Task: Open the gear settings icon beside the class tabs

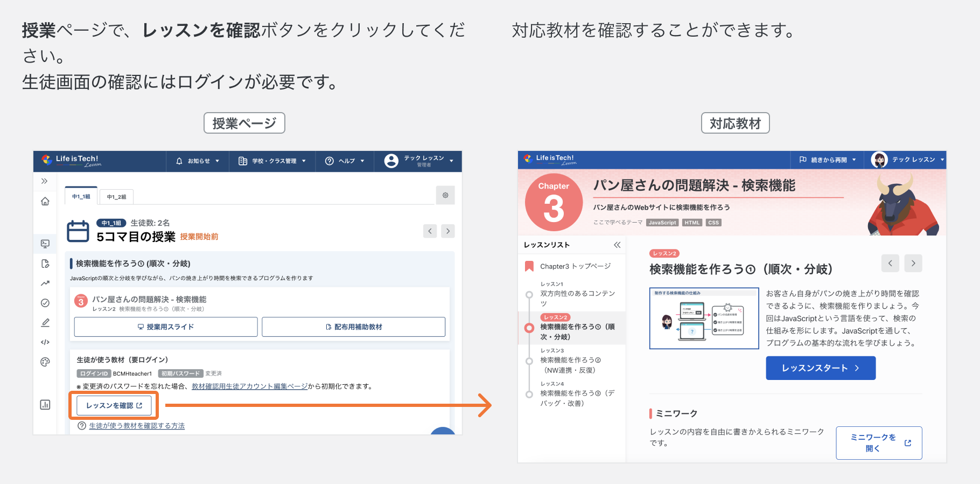Action: tap(445, 195)
